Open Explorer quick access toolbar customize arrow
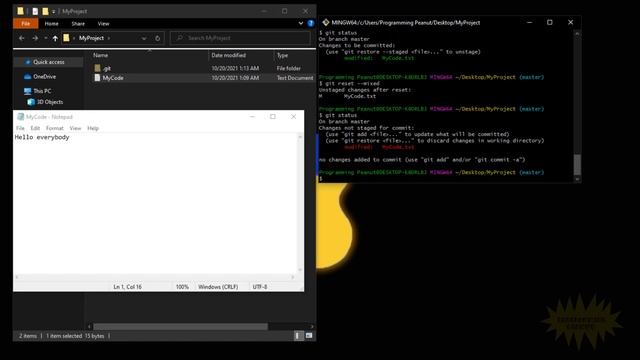 (x=53, y=11)
